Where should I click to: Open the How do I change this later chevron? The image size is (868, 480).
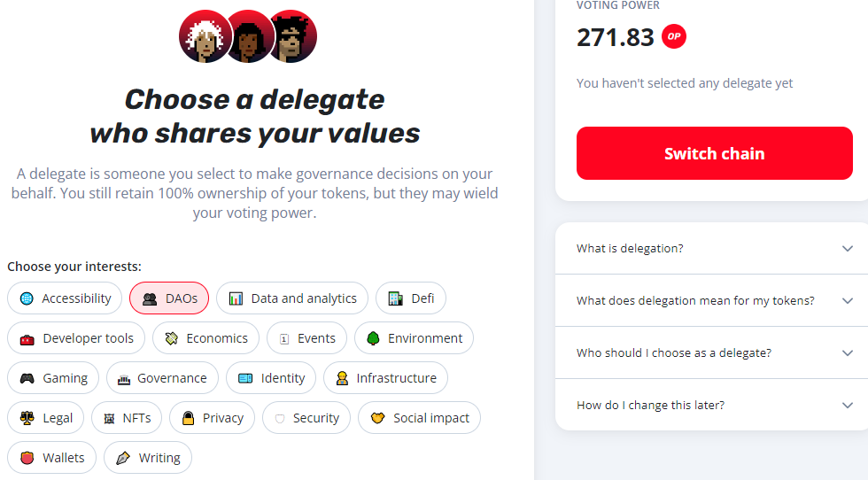coord(848,406)
